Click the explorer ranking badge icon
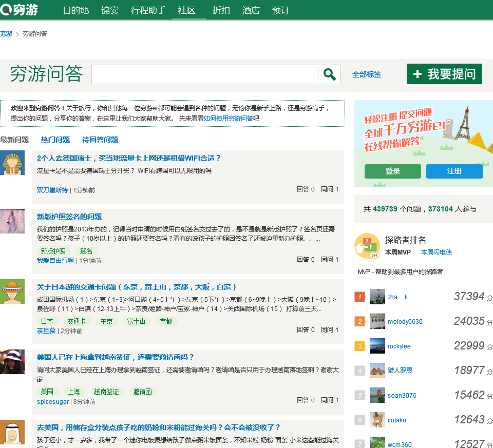This screenshot has width=493, height=448. tap(367, 246)
